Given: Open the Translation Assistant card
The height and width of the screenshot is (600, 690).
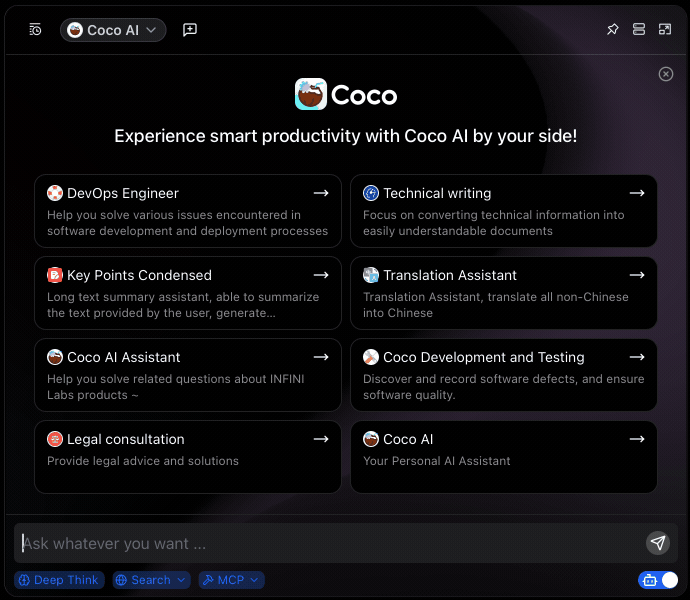Looking at the screenshot, I should click(x=503, y=293).
